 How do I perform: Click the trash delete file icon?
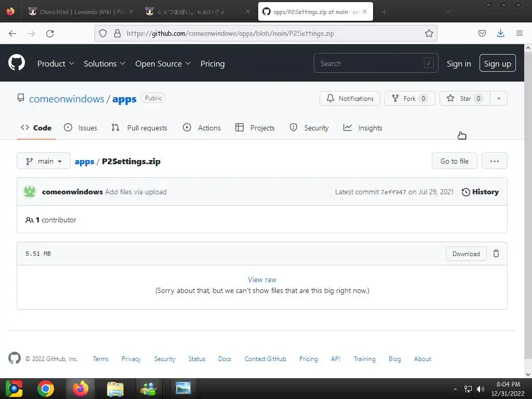point(496,254)
